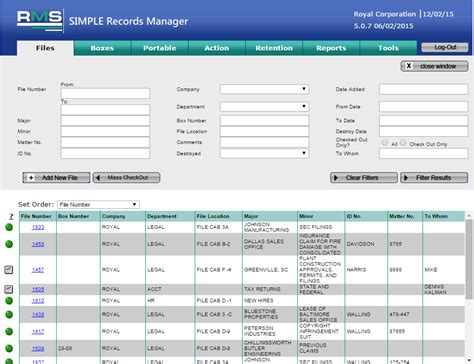Go to the Retention tab
Screen dimensions: 474x364
274,48
